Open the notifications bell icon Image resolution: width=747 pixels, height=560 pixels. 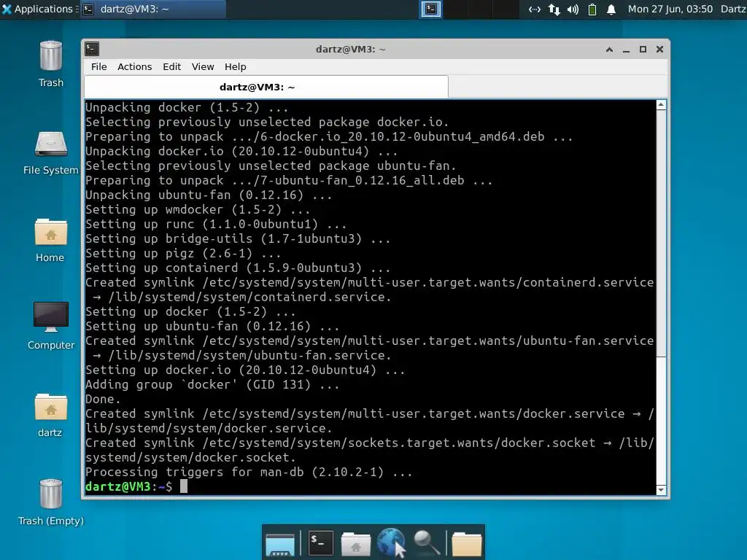611,9
